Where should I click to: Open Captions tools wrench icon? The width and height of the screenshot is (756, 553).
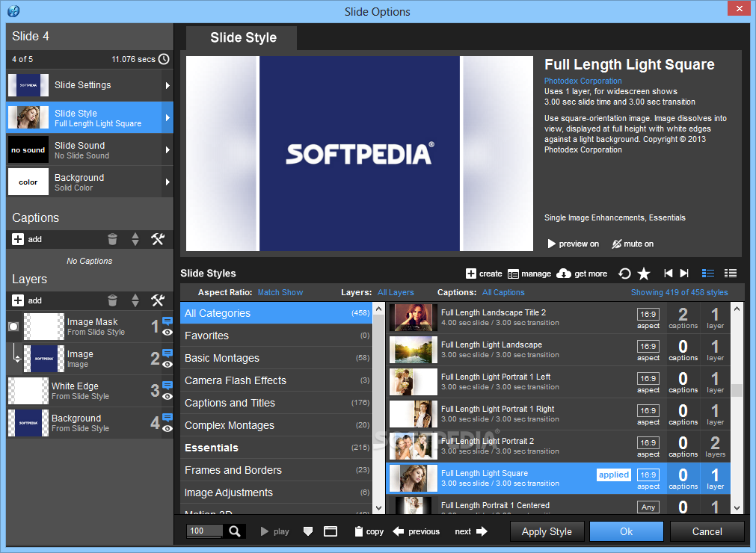[x=158, y=239]
